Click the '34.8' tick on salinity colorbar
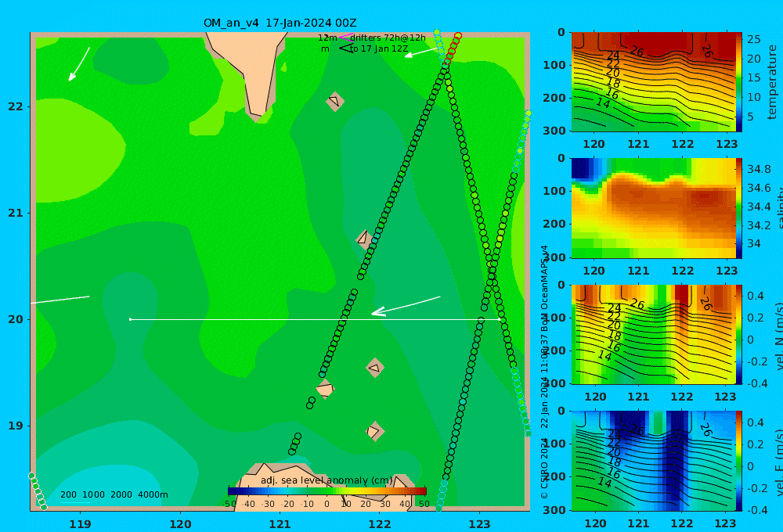Viewport: 783px width, 532px height. tap(759, 169)
